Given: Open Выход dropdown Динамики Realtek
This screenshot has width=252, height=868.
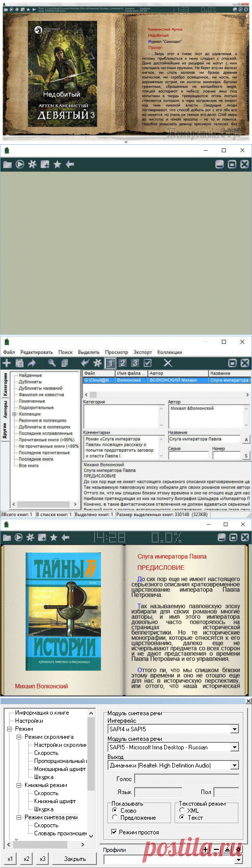Looking at the screenshot, I should pos(234,765).
